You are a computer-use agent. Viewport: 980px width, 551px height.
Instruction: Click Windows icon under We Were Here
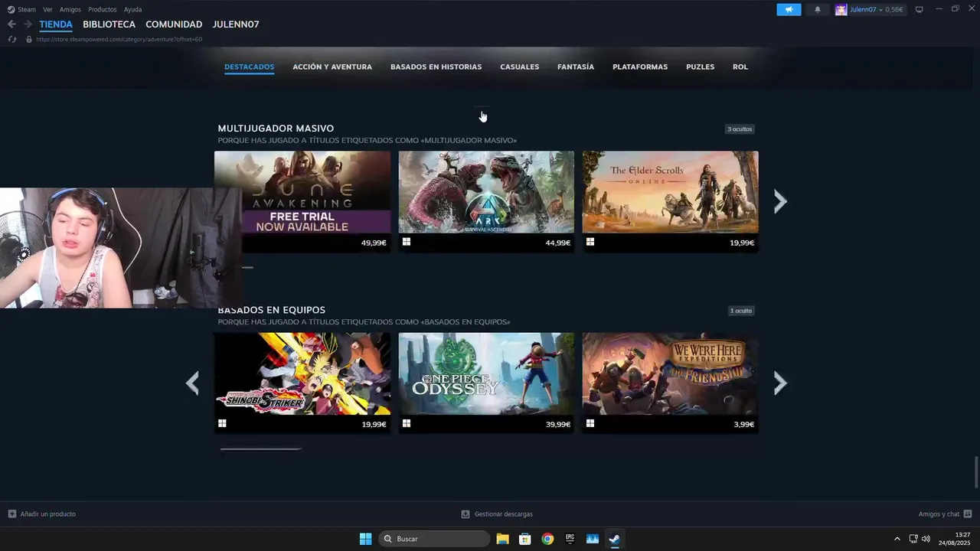590,423
